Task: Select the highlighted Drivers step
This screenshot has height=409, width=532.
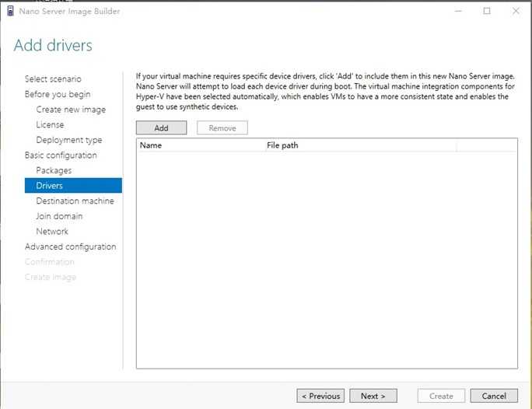Action: (73, 186)
